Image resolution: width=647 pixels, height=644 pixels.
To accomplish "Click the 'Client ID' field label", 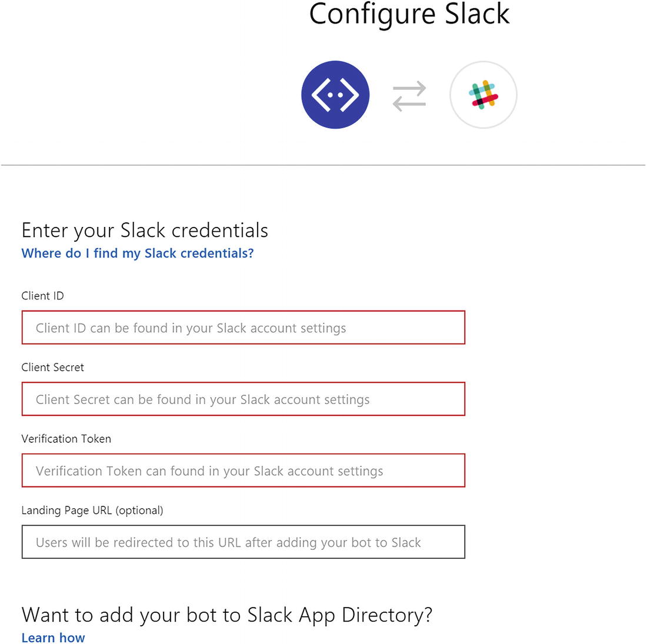I will [42, 296].
